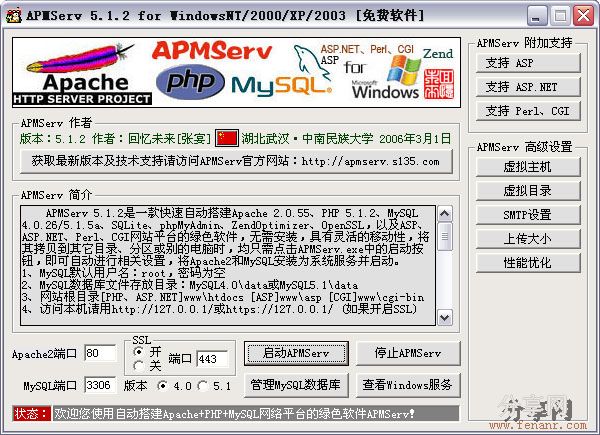Viewport: 600px width, 435px height.
Task: Click the HTTP SERVER PROJECT banner text
Action: (82, 99)
